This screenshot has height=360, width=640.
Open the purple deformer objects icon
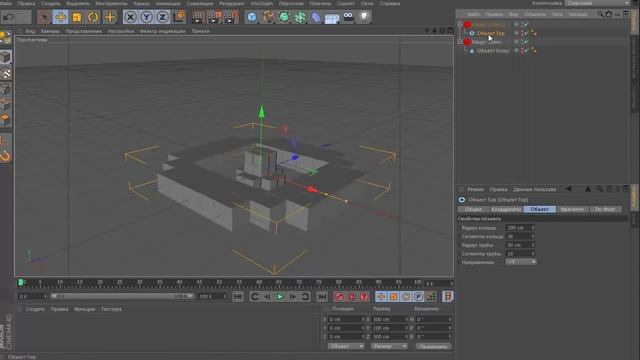coord(316,17)
